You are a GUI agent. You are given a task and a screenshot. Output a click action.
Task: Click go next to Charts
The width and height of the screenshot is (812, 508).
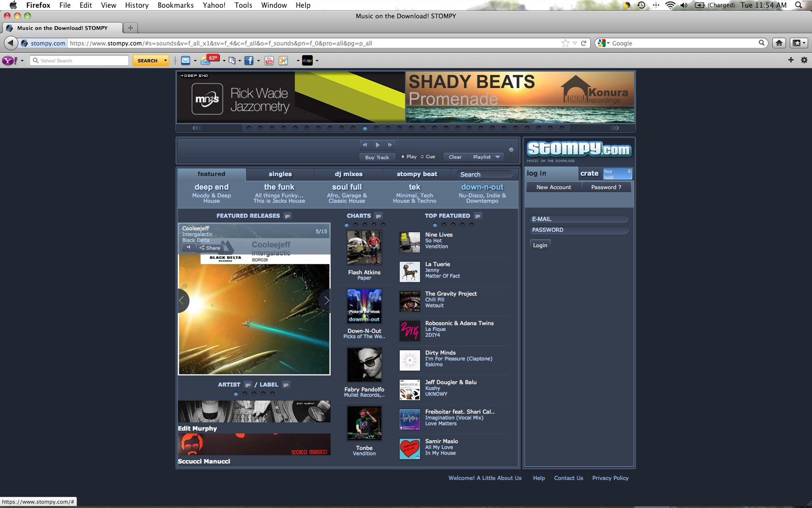point(378,216)
